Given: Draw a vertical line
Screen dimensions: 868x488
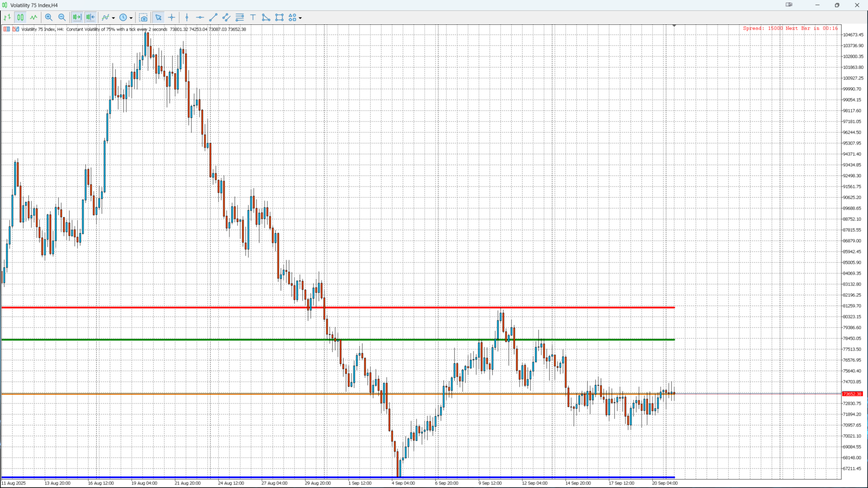Looking at the screenshot, I should click(187, 18).
